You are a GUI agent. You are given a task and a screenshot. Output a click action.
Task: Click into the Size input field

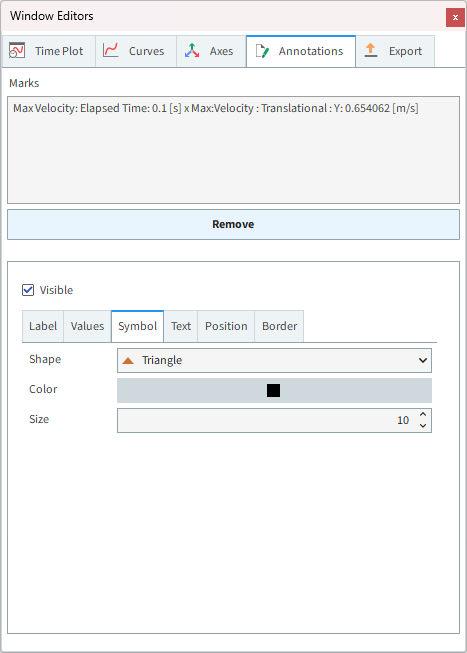[267, 420]
